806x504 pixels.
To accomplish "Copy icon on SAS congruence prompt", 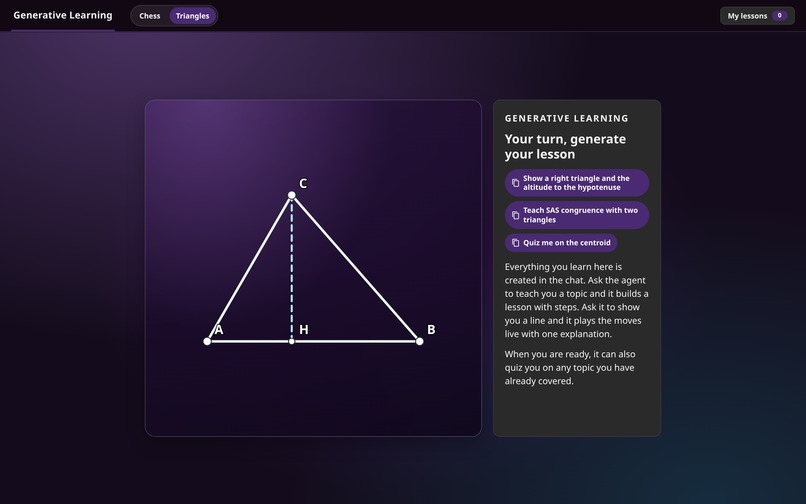I will [x=515, y=215].
